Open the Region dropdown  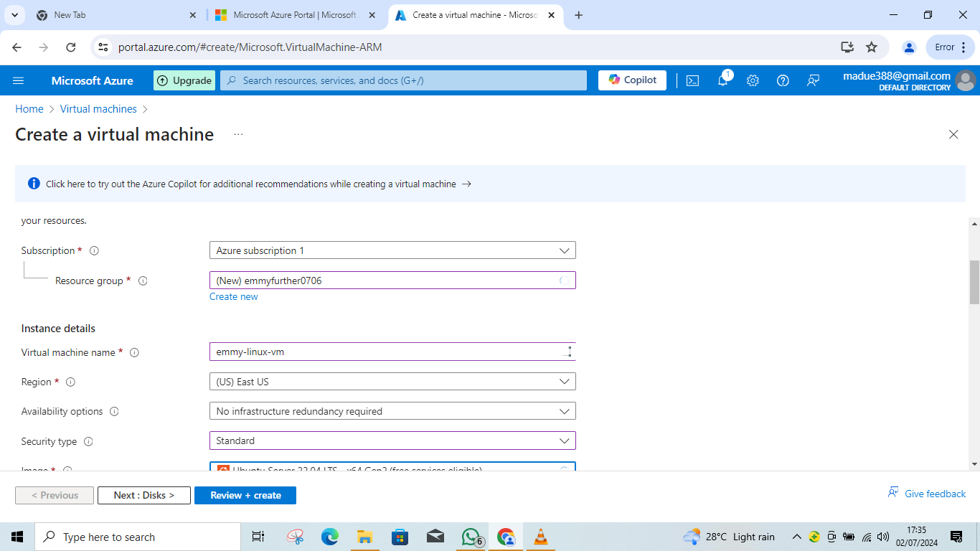point(392,382)
